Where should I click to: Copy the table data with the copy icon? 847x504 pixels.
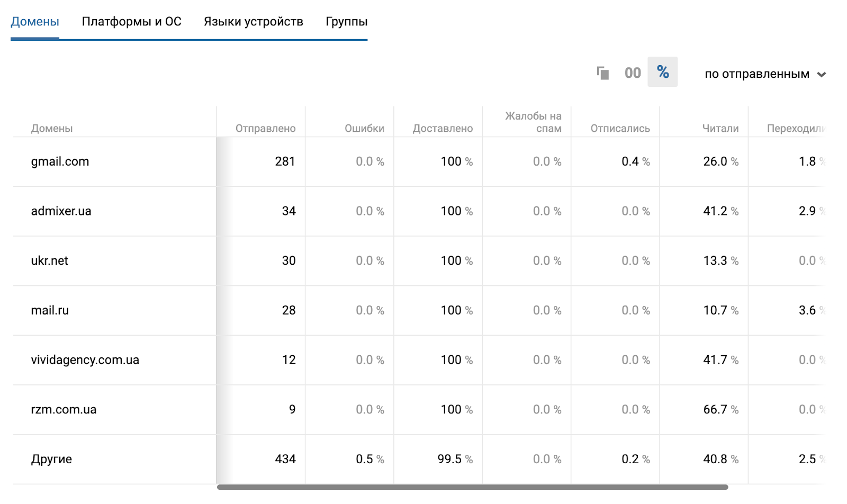[603, 73]
